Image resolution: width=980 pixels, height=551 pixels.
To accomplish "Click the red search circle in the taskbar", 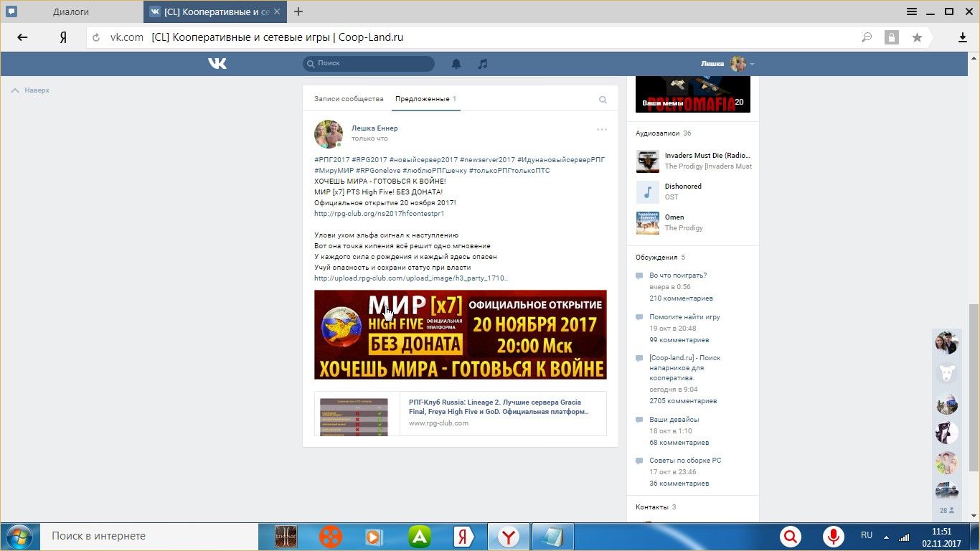I will pyautogui.click(x=791, y=536).
